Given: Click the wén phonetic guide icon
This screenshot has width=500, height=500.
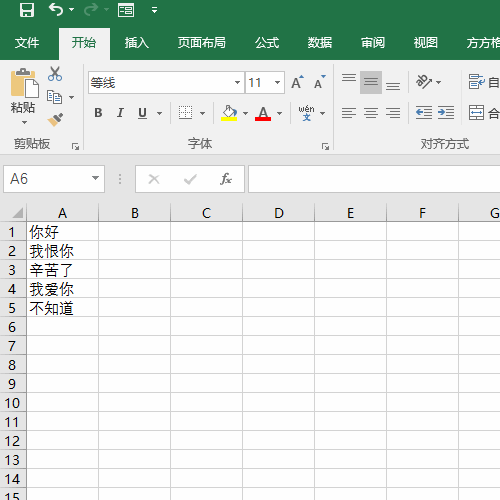Looking at the screenshot, I should (306, 113).
